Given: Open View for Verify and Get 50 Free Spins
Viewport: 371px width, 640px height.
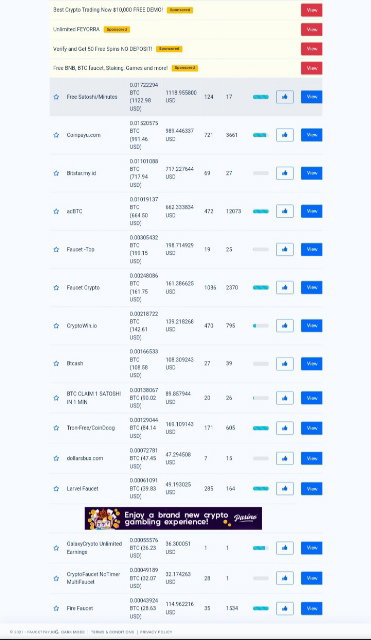Looking at the screenshot, I should [311, 49].
